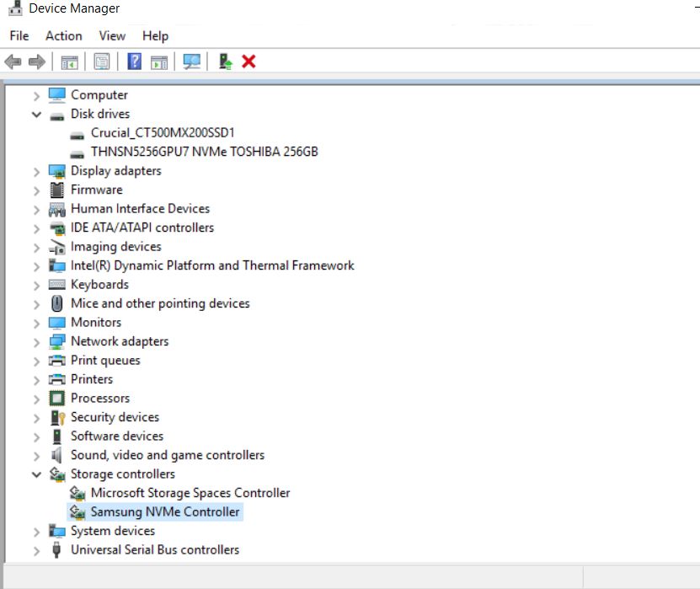Screen dimensions: 700x589
Task: Expand the Keyboards category
Action: click(36, 286)
